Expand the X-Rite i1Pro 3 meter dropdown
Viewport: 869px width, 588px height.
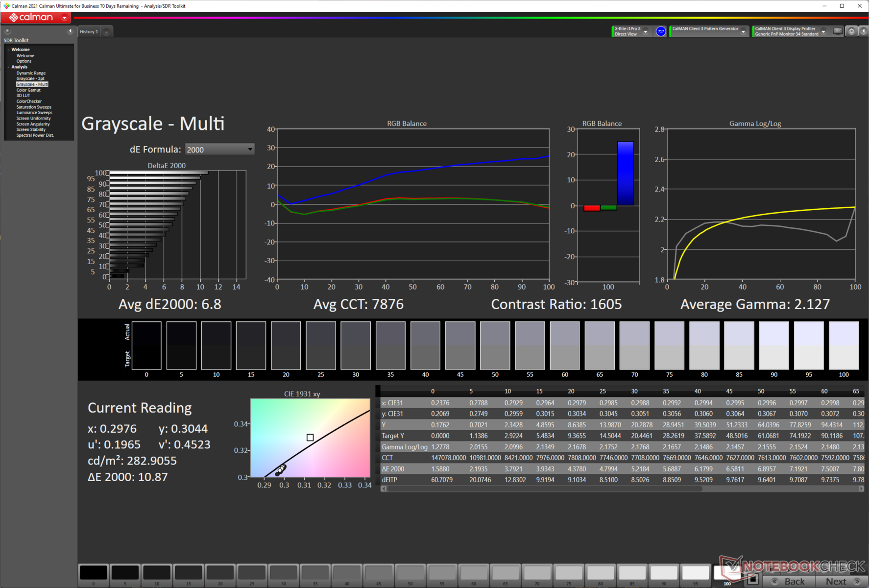pos(646,31)
